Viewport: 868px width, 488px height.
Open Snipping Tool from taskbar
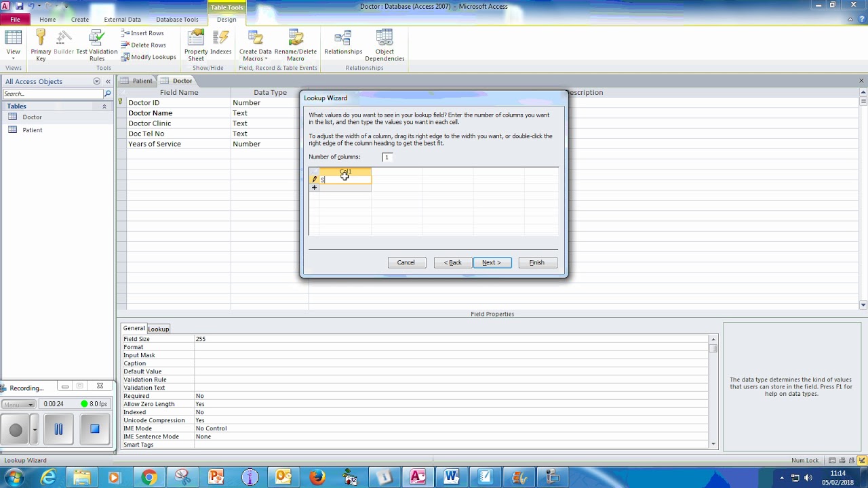coord(182,477)
